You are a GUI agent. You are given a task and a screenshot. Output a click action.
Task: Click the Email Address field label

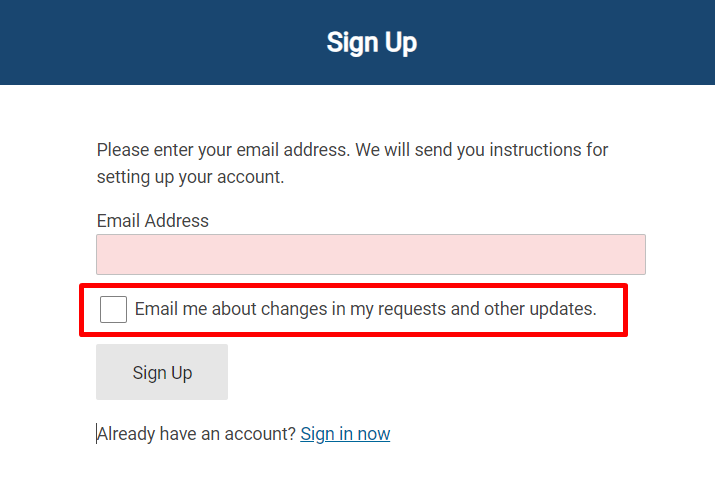point(153,221)
